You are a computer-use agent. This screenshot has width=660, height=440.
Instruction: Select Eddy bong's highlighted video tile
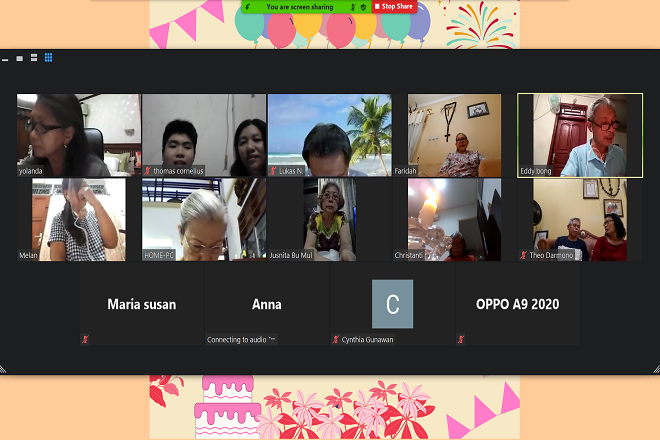coord(579,135)
